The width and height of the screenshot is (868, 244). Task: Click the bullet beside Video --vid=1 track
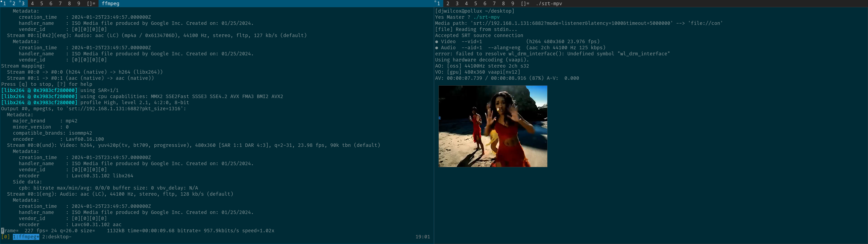point(437,42)
